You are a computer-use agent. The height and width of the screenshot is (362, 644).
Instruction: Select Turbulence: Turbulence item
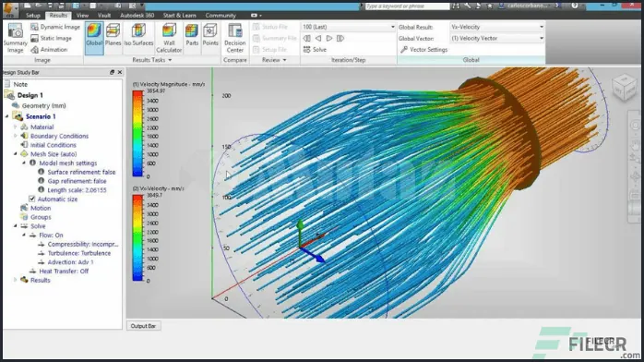[x=78, y=253]
